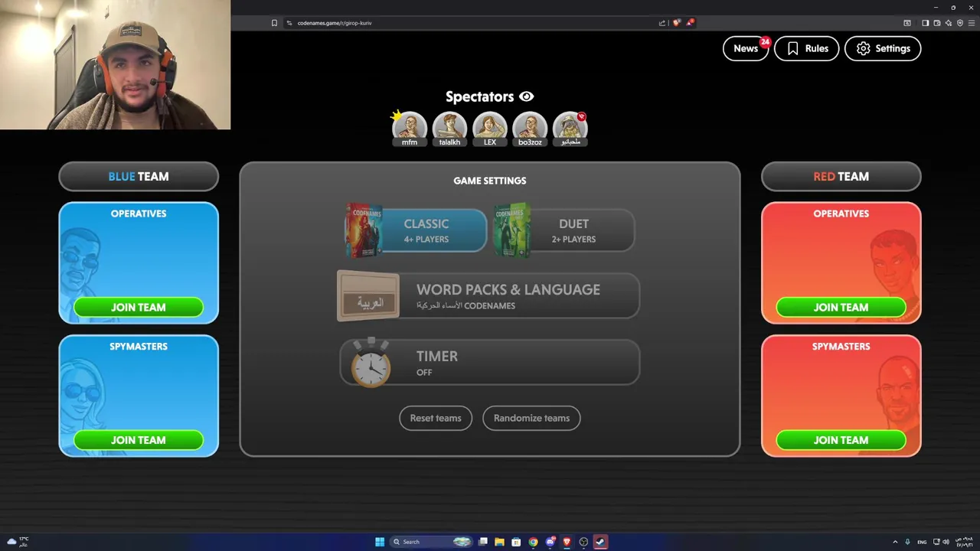Join Red team as an operative
The height and width of the screenshot is (551, 980).
[x=841, y=307]
